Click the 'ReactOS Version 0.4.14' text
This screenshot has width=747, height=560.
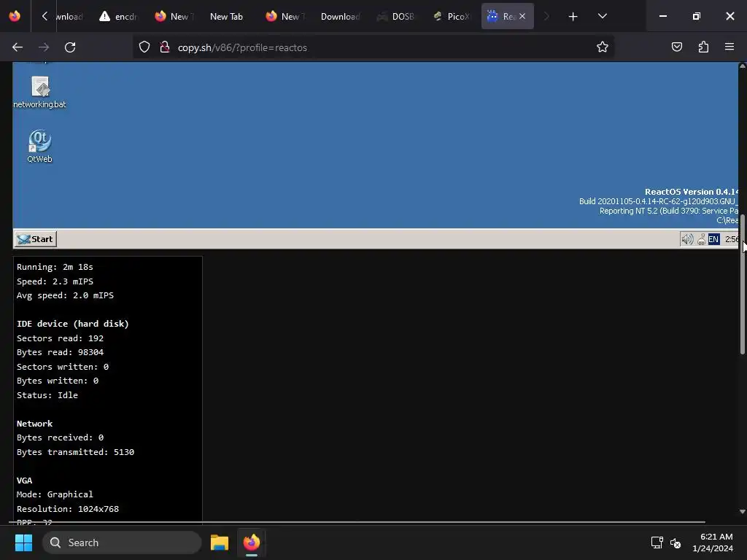point(692,192)
